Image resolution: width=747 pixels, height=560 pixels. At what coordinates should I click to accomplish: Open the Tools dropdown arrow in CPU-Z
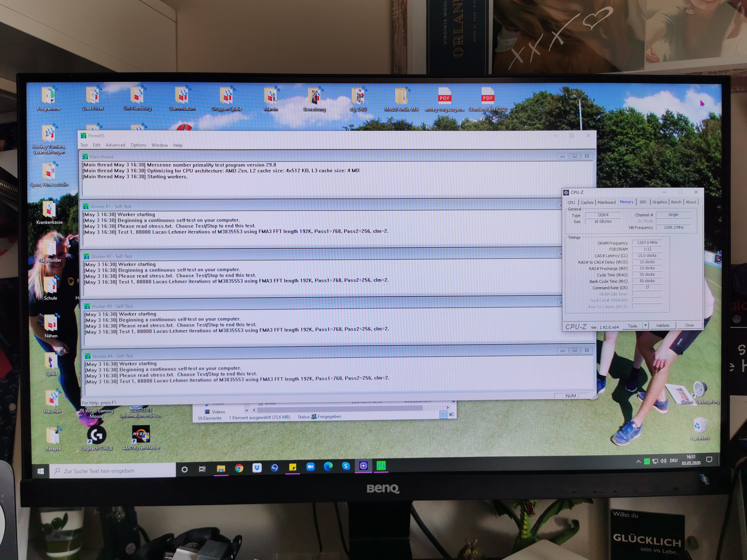pos(645,325)
